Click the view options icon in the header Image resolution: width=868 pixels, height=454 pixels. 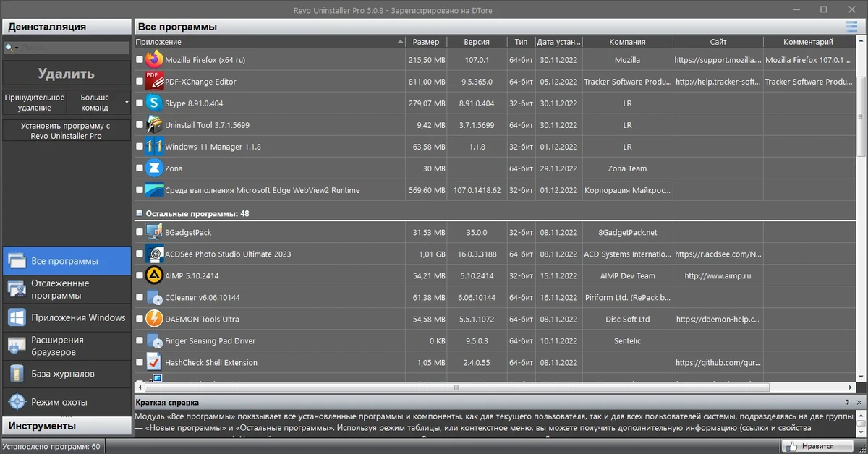[852, 27]
